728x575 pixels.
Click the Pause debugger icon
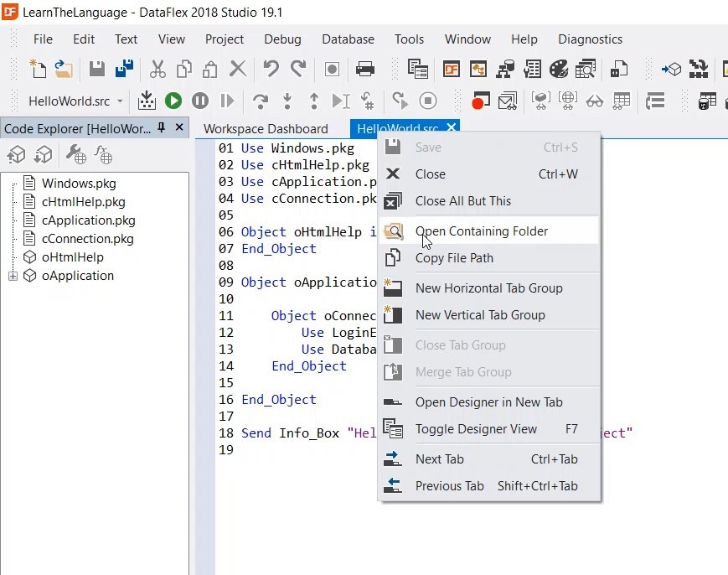[x=200, y=101]
